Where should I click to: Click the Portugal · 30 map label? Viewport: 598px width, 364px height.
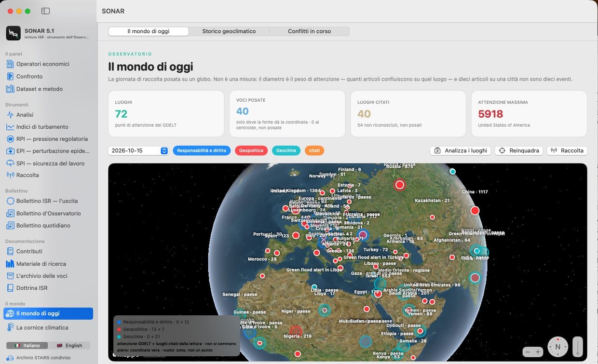click(268, 234)
